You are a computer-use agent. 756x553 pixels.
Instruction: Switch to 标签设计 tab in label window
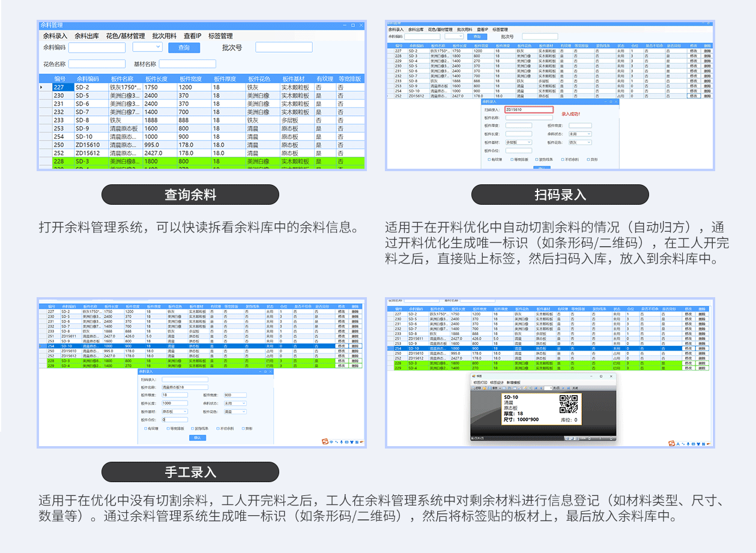tap(497, 382)
